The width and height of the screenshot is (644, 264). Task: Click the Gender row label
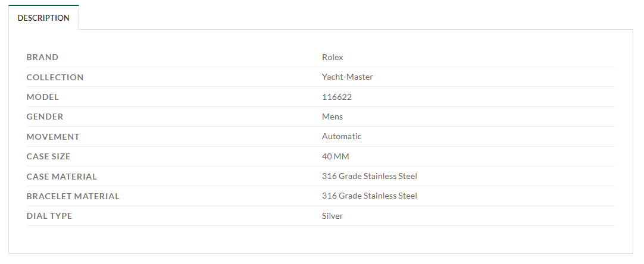point(45,117)
